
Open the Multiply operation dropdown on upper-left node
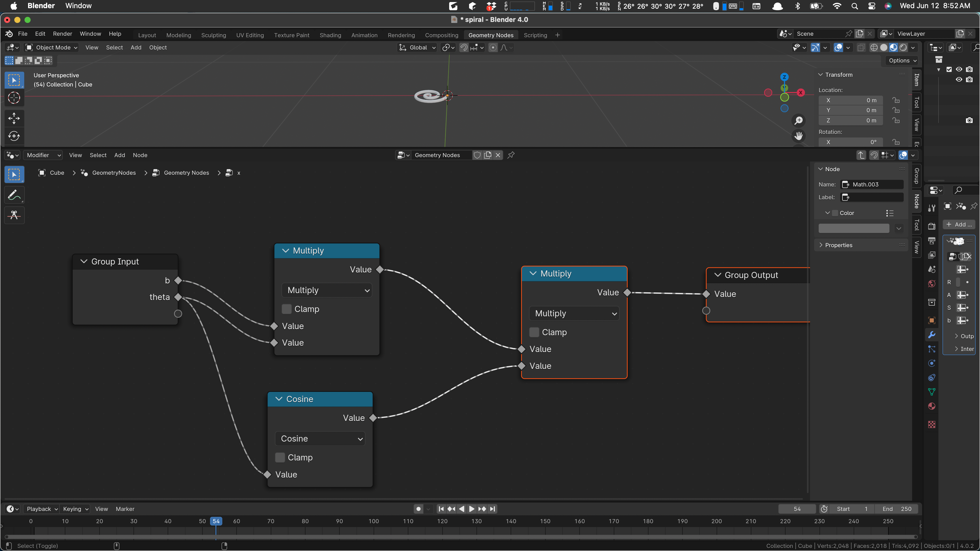(x=327, y=290)
